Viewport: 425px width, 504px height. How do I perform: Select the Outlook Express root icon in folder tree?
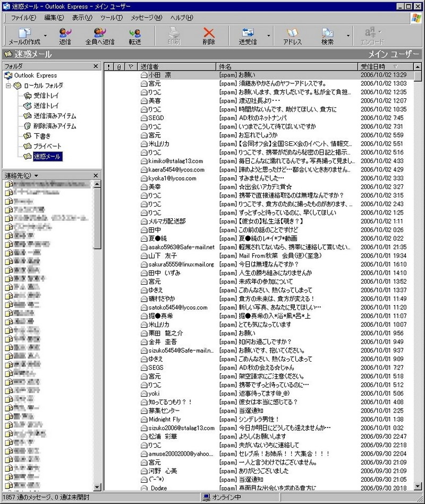pyautogui.click(x=8, y=76)
